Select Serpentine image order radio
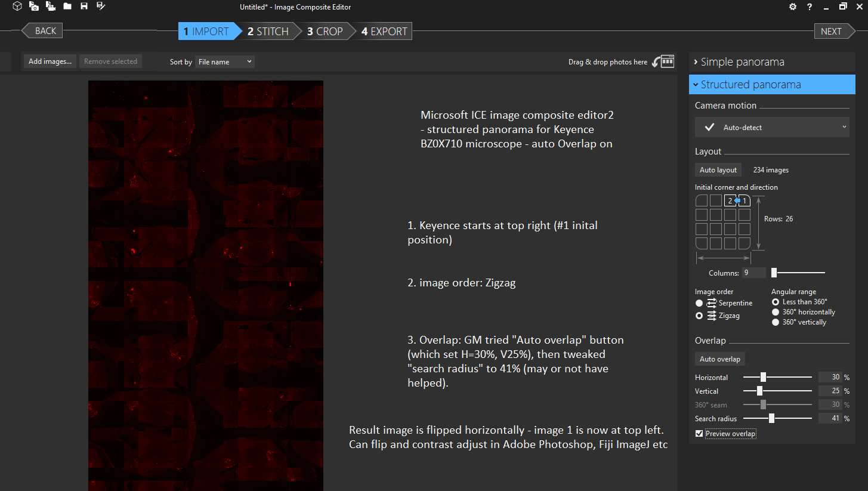Image resolution: width=868 pixels, height=491 pixels. click(699, 303)
